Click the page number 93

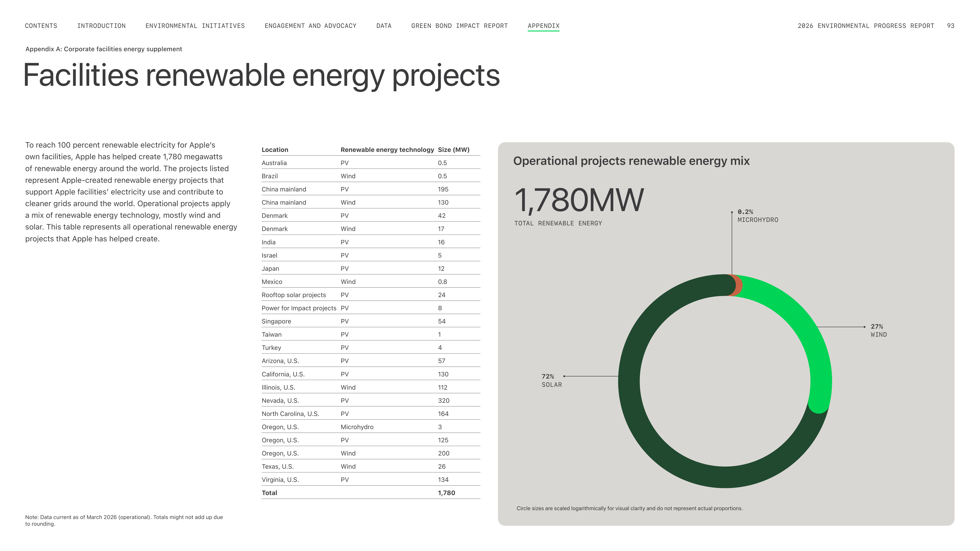(x=950, y=26)
